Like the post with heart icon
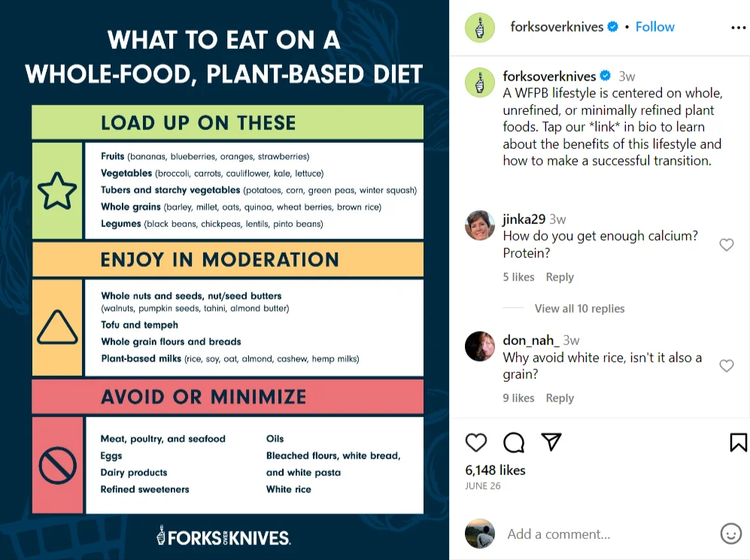 476,443
